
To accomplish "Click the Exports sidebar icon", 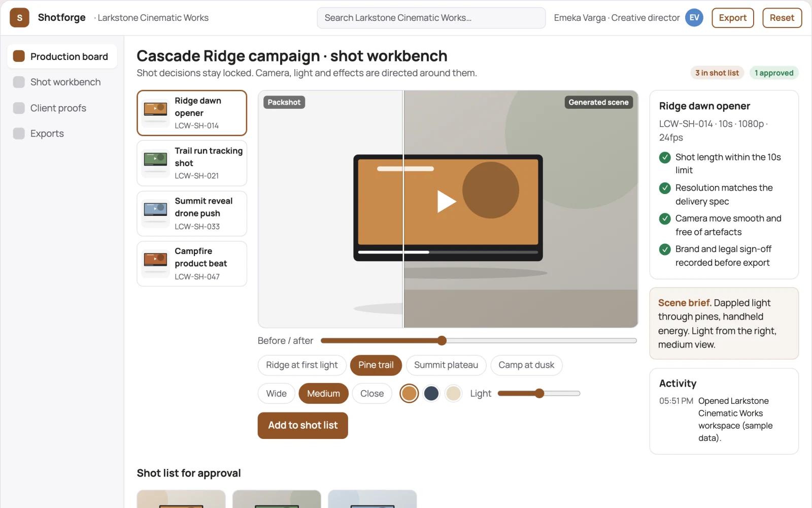I will [x=19, y=133].
